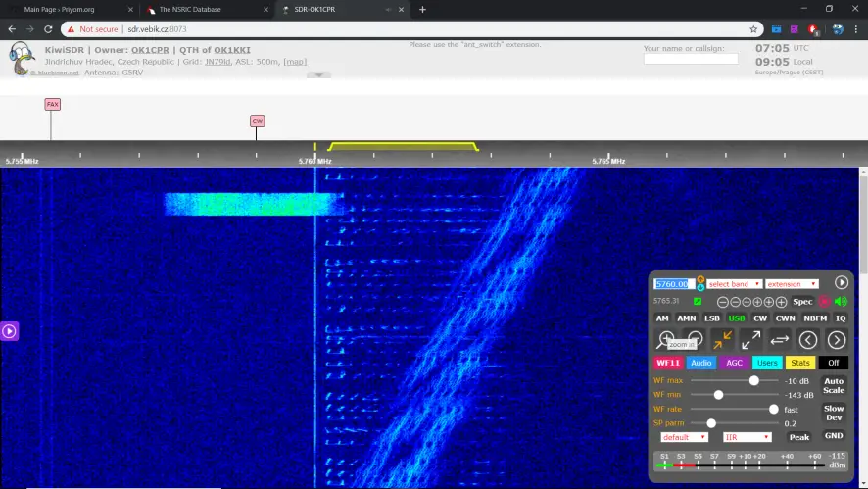Go to previous page with left chevron icon
The image size is (868, 489).
tap(808, 340)
